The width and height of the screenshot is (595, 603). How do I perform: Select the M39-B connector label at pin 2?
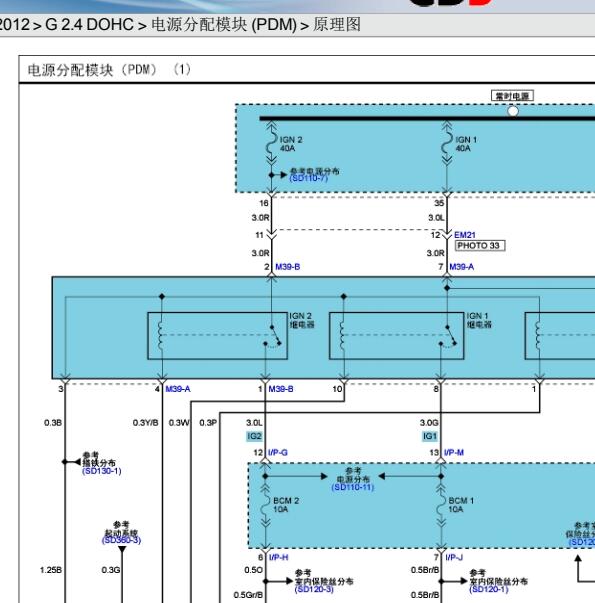[x=288, y=267]
